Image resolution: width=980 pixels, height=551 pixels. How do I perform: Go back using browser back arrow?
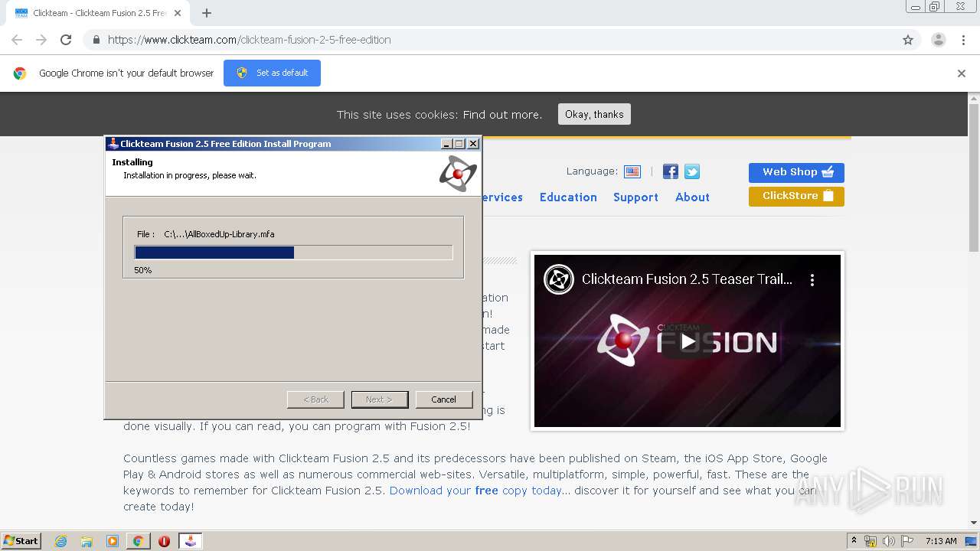click(17, 40)
